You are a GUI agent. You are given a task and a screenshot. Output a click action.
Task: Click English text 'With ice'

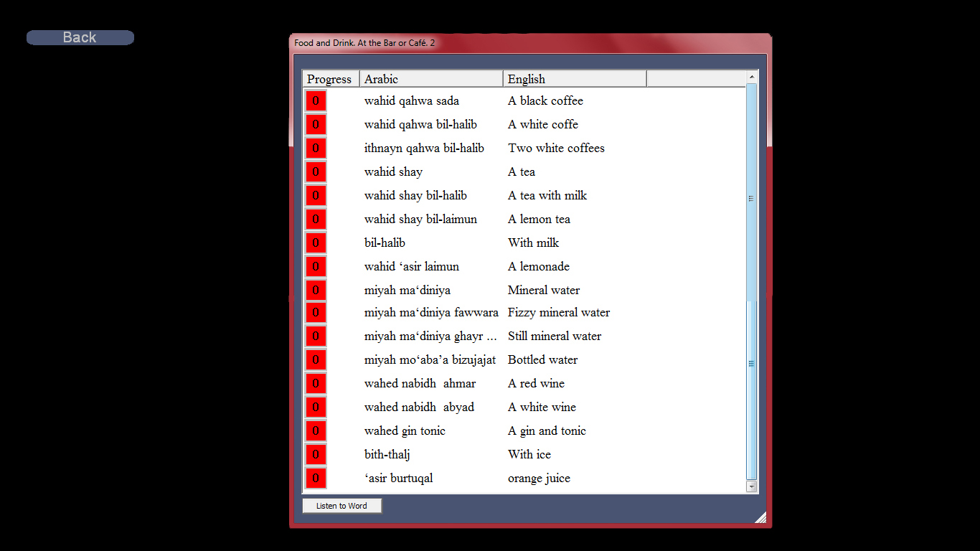click(x=529, y=455)
